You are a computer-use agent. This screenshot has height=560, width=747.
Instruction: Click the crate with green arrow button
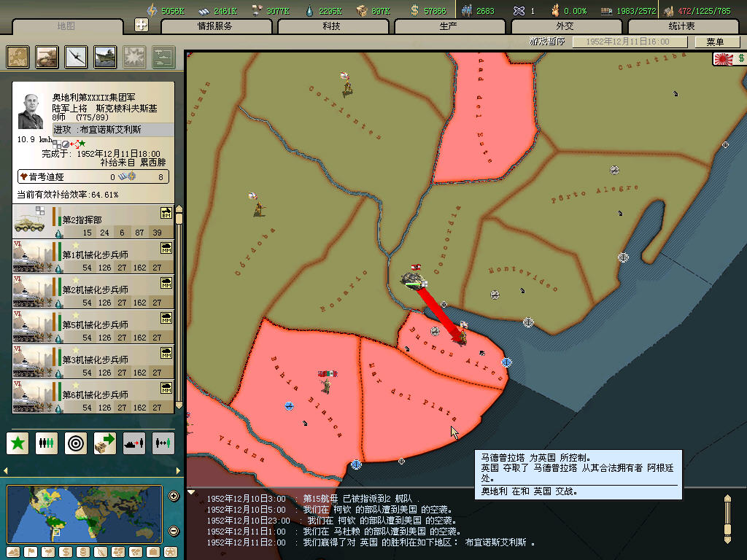point(105,443)
